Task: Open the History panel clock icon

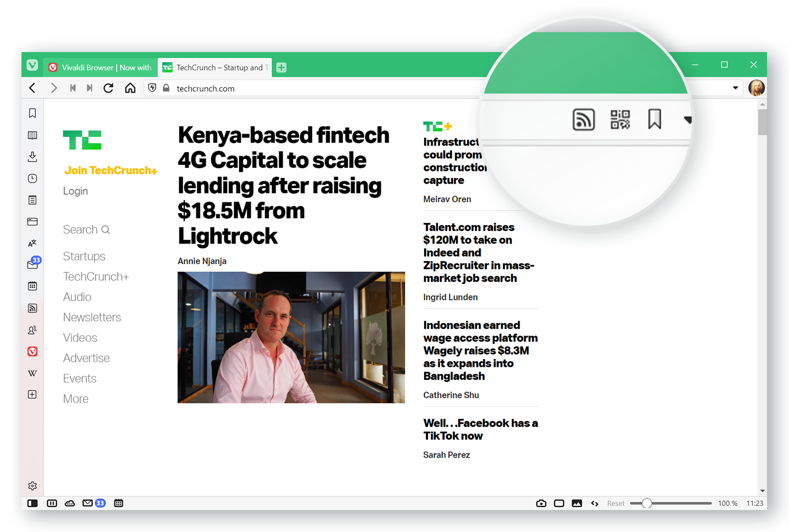Action: point(32,179)
